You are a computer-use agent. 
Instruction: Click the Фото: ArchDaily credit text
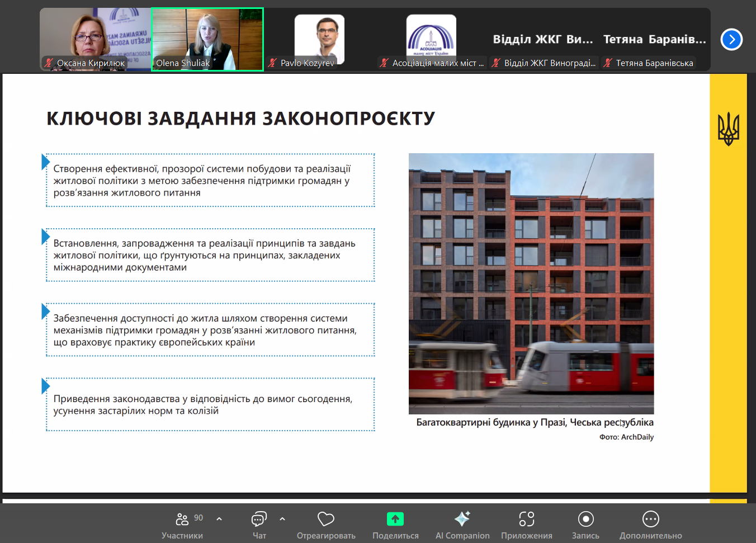pyautogui.click(x=626, y=437)
